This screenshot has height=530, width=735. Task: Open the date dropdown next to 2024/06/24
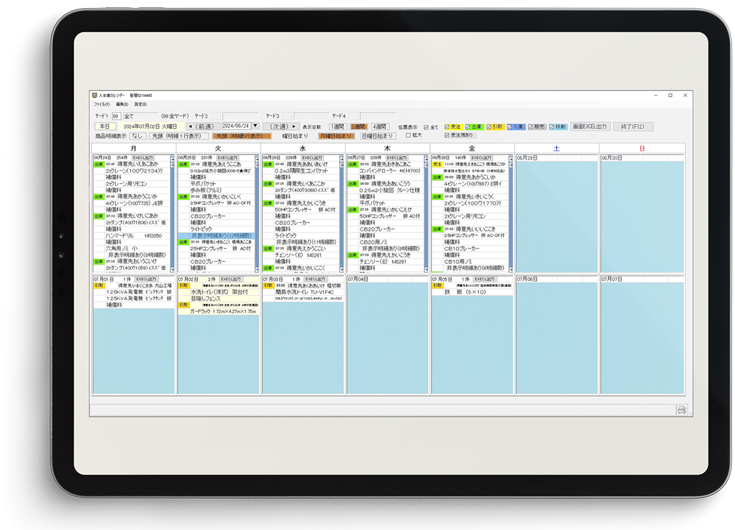pyautogui.click(x=256, y=126)
